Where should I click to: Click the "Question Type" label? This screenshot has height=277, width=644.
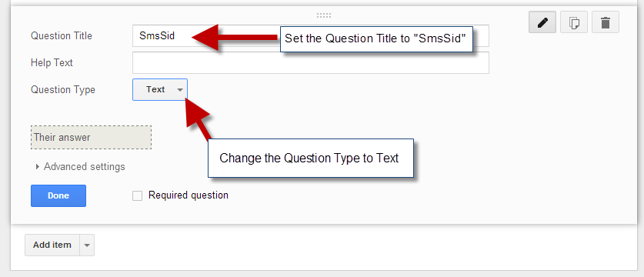point(63,89)
